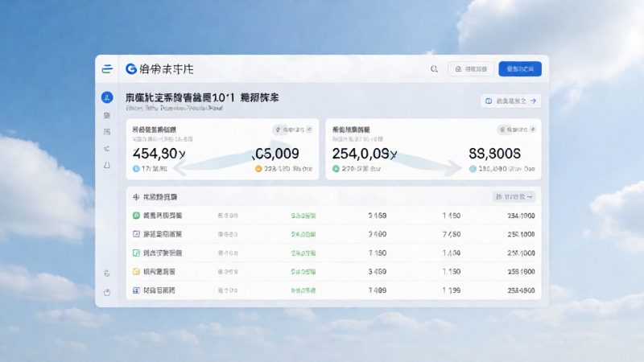Click the table title icon
This screenshot has height=362, width=644.
136,197
